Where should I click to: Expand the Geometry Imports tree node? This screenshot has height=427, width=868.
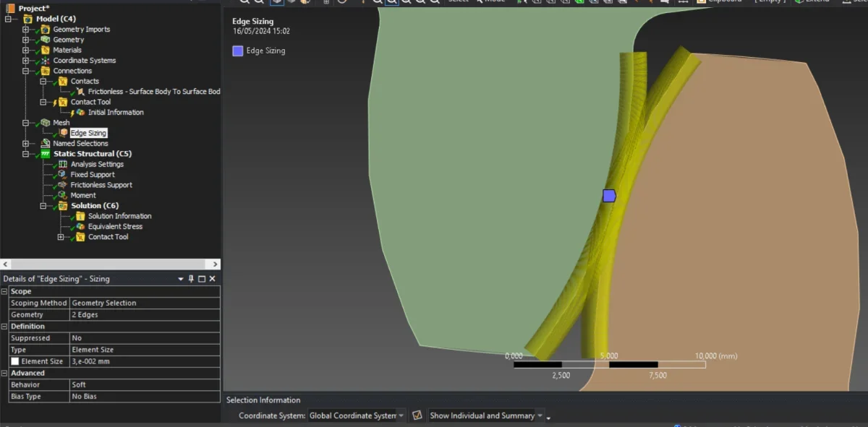coord(26,30)
